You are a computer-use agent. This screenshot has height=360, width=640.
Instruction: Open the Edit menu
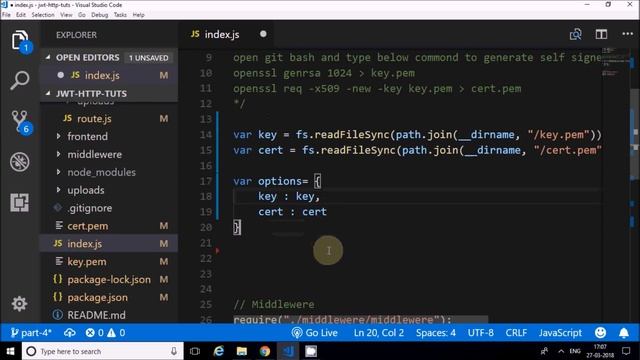point(21,15)
